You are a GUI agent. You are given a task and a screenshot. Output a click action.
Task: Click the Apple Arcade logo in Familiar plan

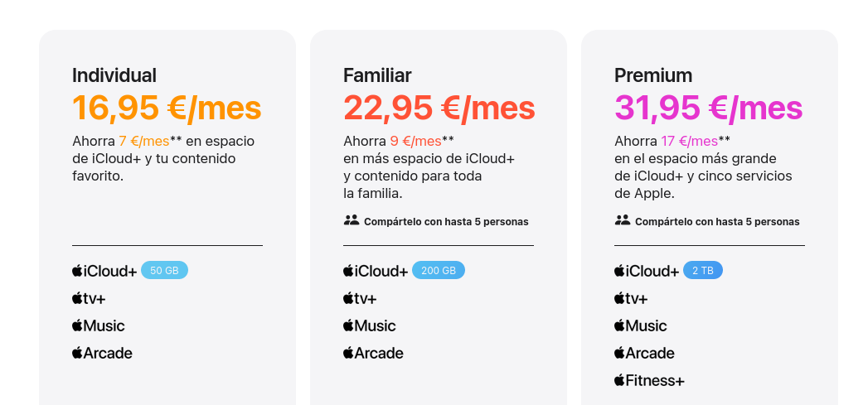tap(374, 353)
